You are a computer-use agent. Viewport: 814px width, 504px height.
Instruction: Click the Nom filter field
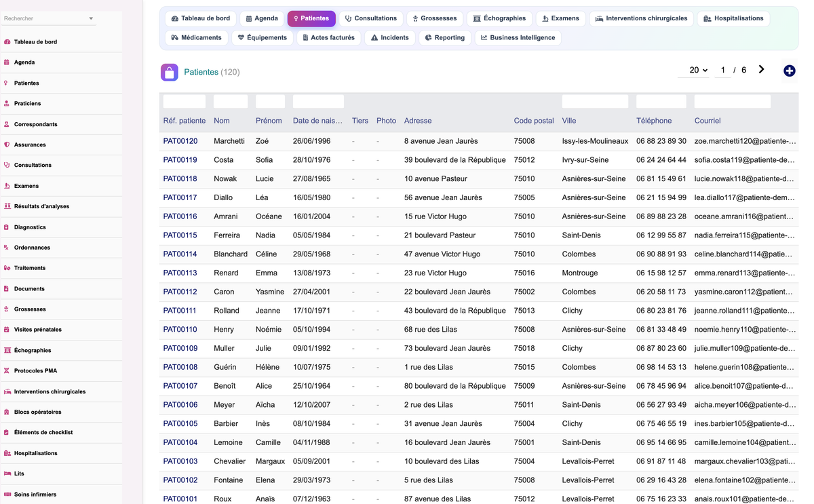tap(231, 102)
